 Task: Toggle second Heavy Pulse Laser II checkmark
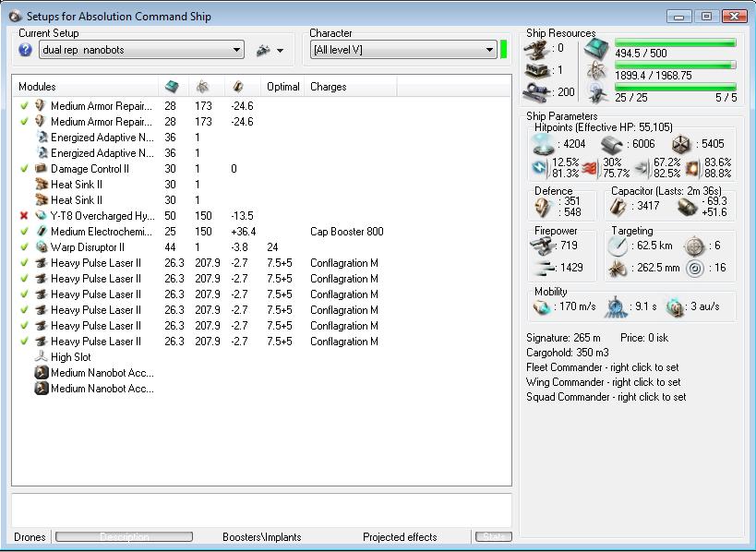coord(24,279)
